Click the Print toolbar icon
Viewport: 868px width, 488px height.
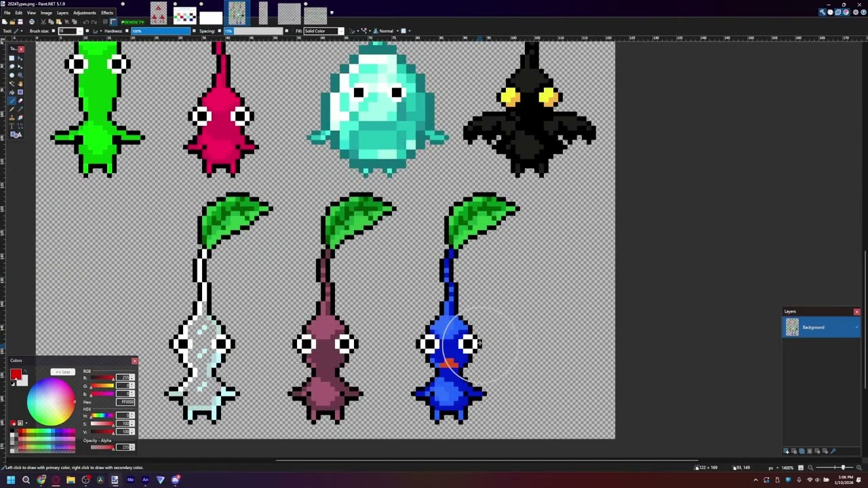coord(32,22)
